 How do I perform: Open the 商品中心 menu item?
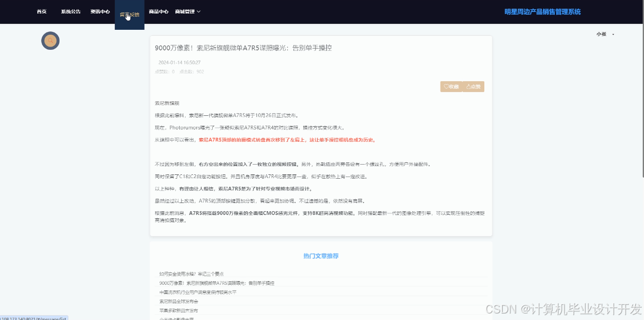coord(159,11)
